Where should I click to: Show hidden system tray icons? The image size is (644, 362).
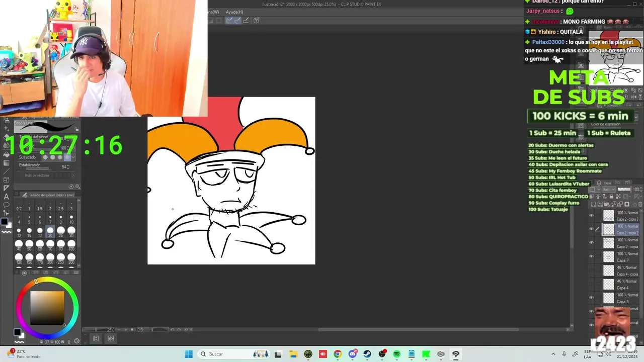(553, 354)
